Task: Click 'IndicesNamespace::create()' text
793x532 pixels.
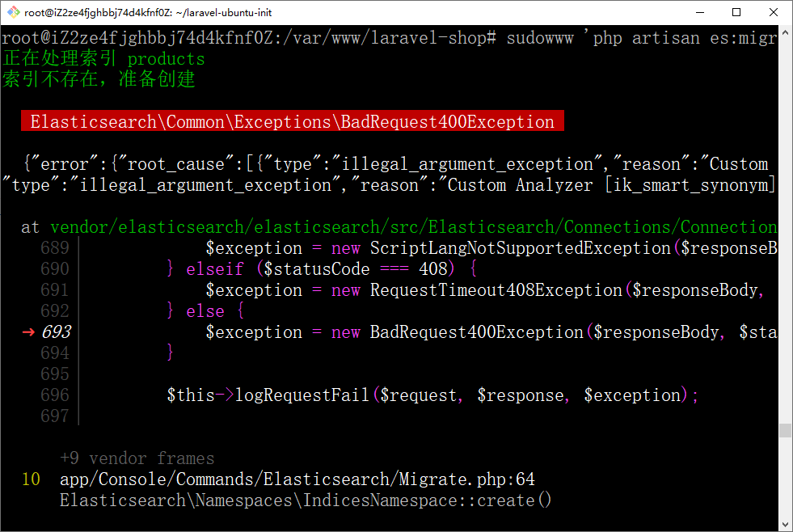Action: (x=427, y=500)
